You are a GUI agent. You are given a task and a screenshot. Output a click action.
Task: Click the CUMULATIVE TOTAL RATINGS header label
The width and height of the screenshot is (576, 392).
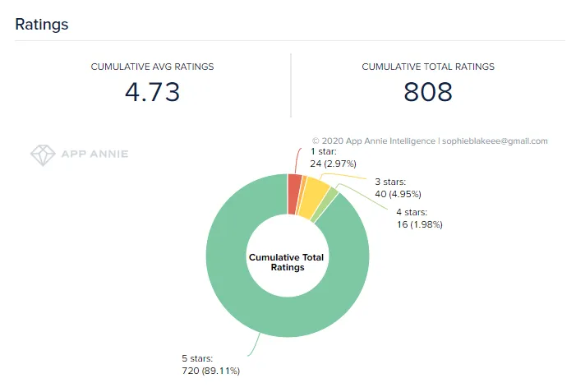428,67
